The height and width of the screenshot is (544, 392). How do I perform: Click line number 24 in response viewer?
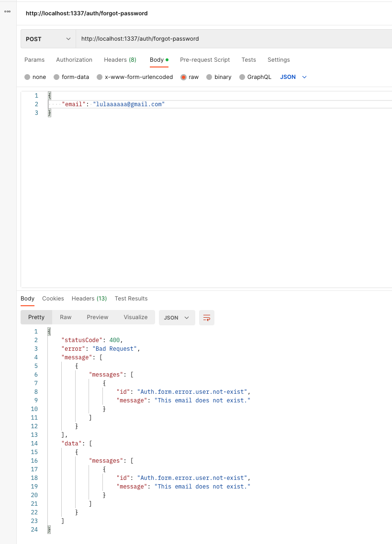34,530
